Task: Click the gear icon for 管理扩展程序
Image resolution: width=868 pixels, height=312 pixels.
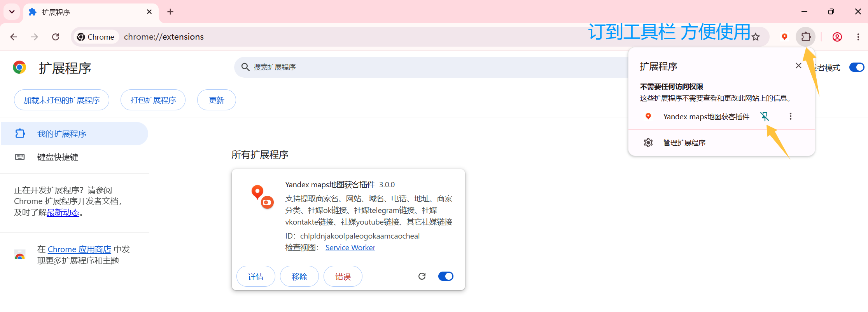Action: tap(648, 143)
